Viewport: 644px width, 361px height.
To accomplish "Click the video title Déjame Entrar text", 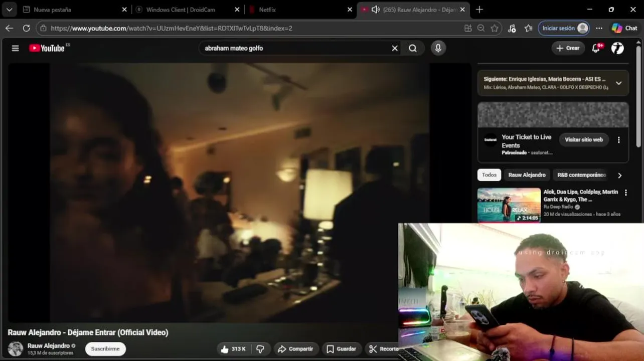I will click(88, 332).
